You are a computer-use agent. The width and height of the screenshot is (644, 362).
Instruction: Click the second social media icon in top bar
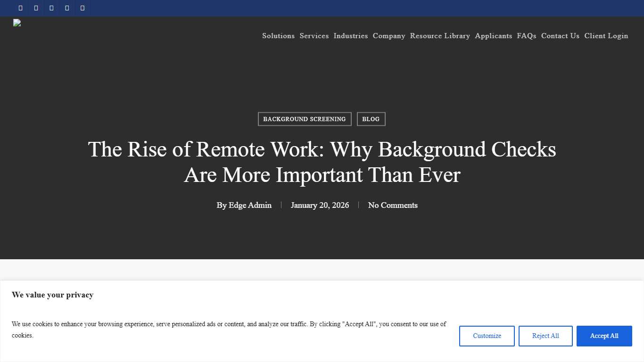click(36, 8)
